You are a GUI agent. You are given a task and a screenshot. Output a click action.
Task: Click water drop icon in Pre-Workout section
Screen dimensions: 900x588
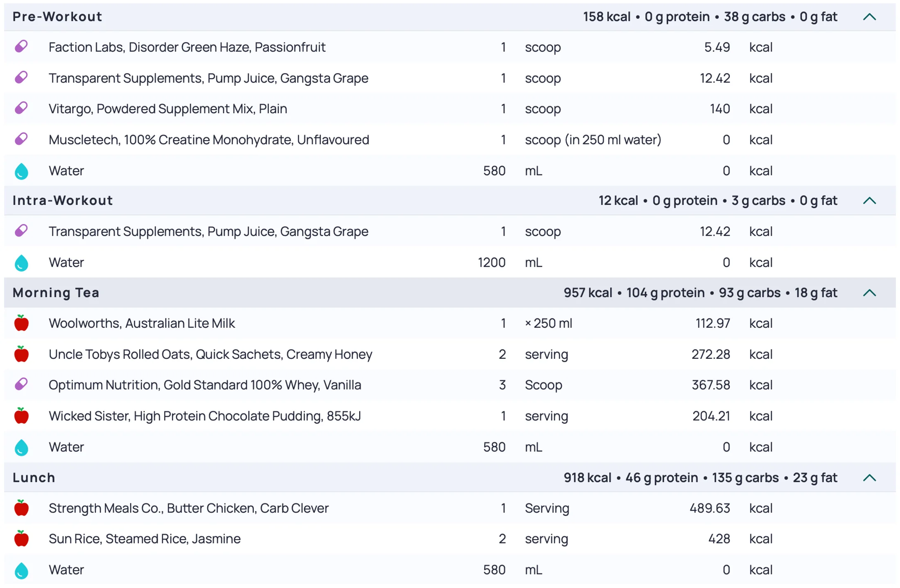[x=21, y=171]
